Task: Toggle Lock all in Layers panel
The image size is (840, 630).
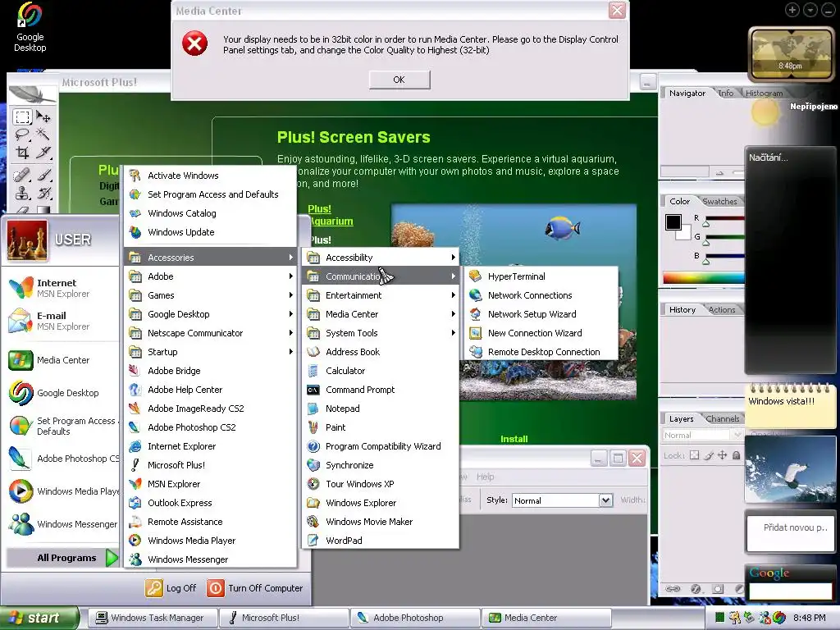Action: pos(737,455)
